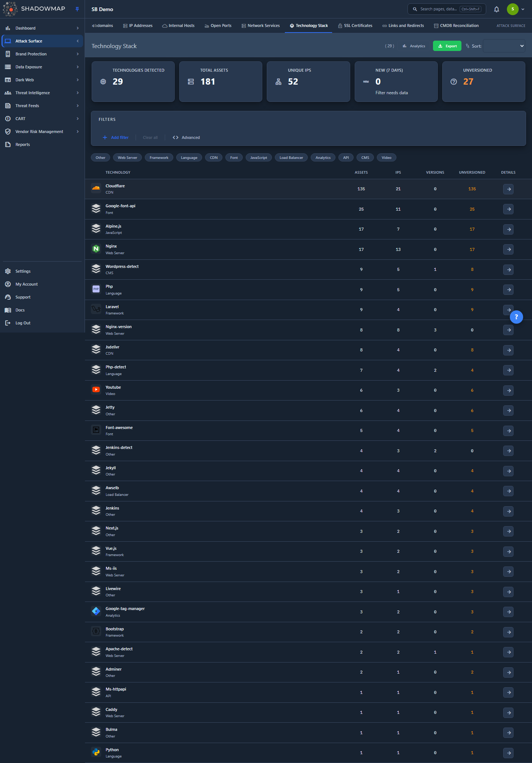Click the Bootstrap logo icon
The image size is (532, 763).
[x=96, y=631]
